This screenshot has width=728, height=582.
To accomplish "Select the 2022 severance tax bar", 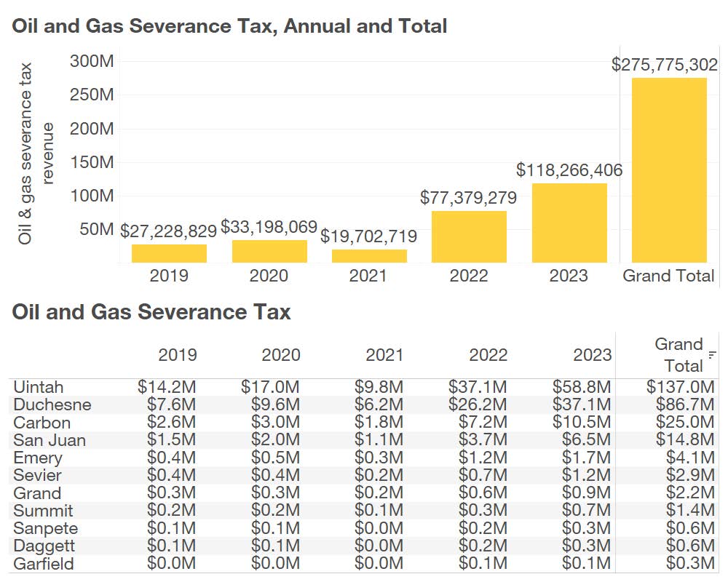I will pos(469,236).
